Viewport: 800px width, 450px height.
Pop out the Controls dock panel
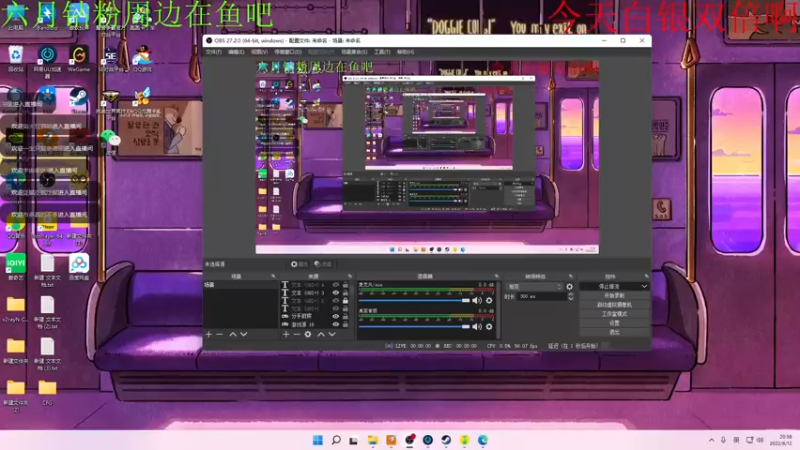[x=646, y=276]
